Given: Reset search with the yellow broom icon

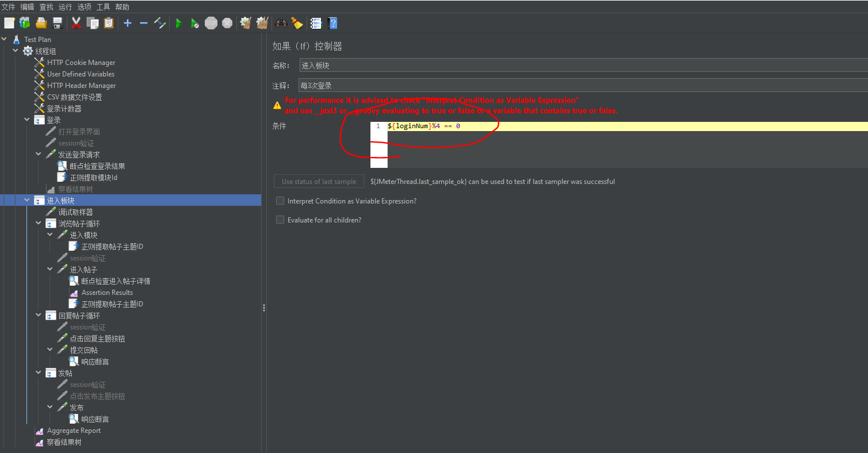Looking at the screenshot, I should point(297,23).
